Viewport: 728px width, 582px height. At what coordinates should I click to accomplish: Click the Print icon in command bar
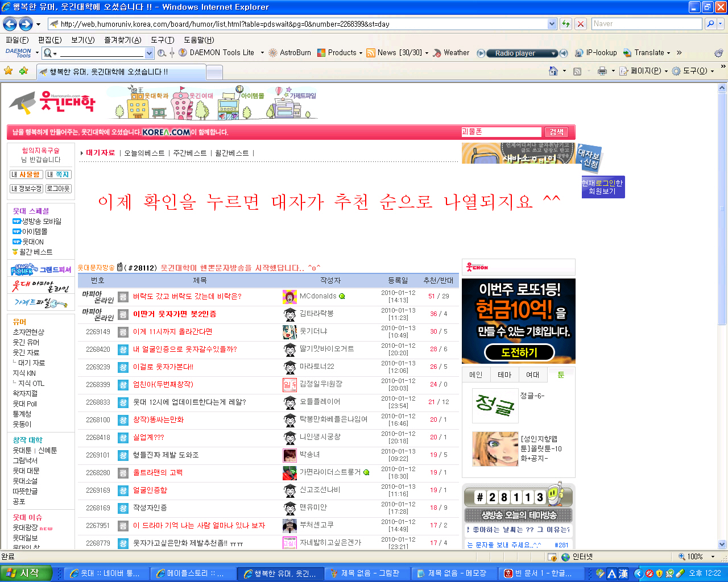coord(602,71)
